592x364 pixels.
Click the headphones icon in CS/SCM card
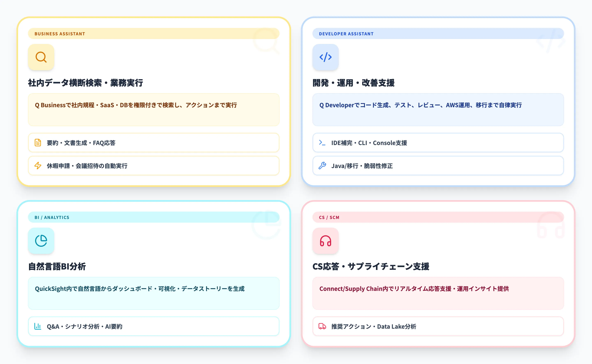(326, 241)
